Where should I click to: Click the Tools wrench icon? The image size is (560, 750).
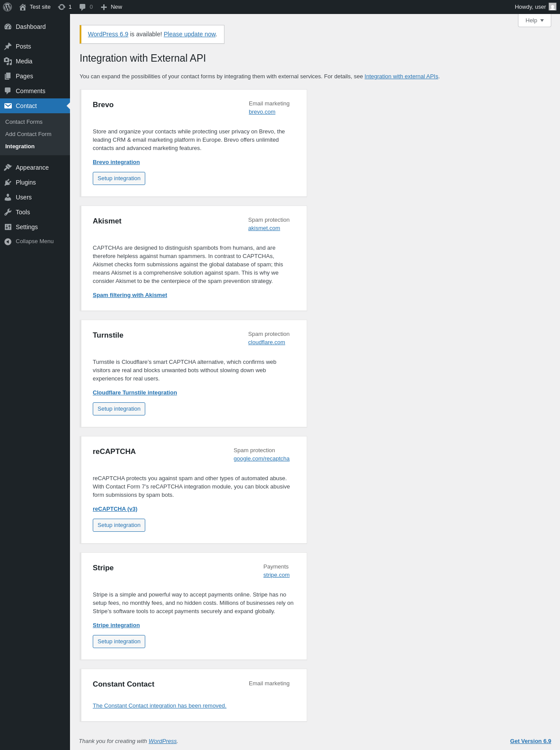(x=8, y=212)
